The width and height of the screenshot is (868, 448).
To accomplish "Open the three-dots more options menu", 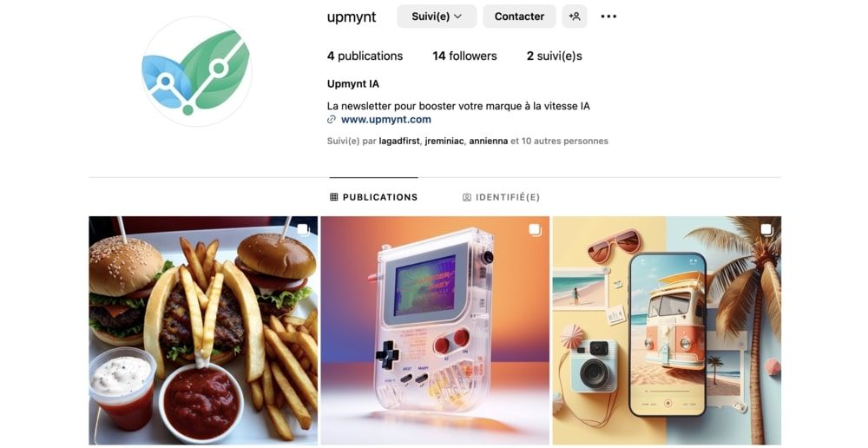I will pyautogui.click(x=608, y=16).
